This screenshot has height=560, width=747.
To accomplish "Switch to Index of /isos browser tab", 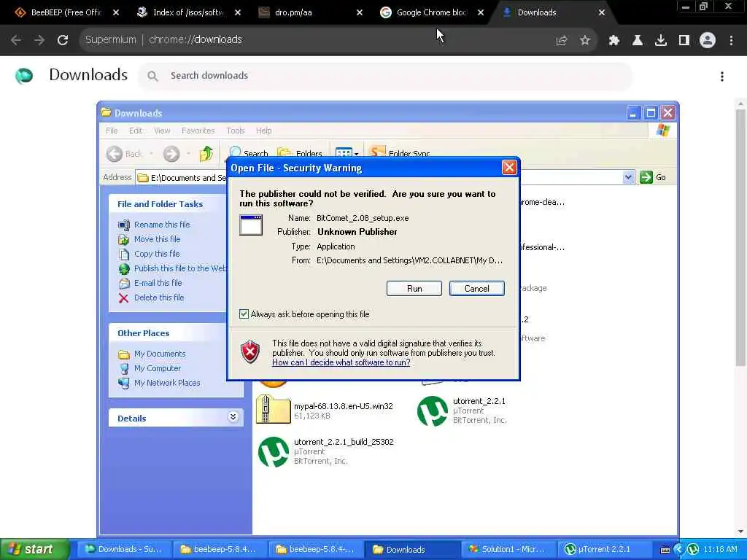I will click(x=188, y=12).
